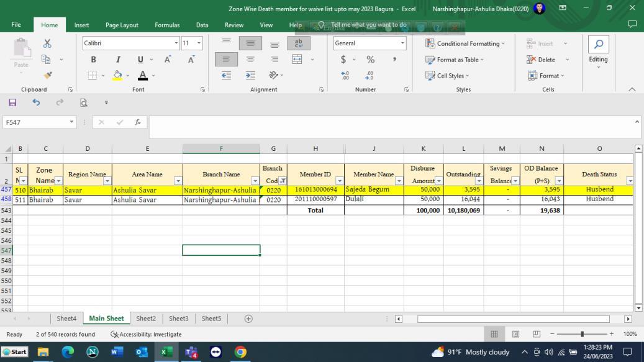Open the font size dropdown
Viewport: 644px width, 362px height.
[x=199, y=43]
